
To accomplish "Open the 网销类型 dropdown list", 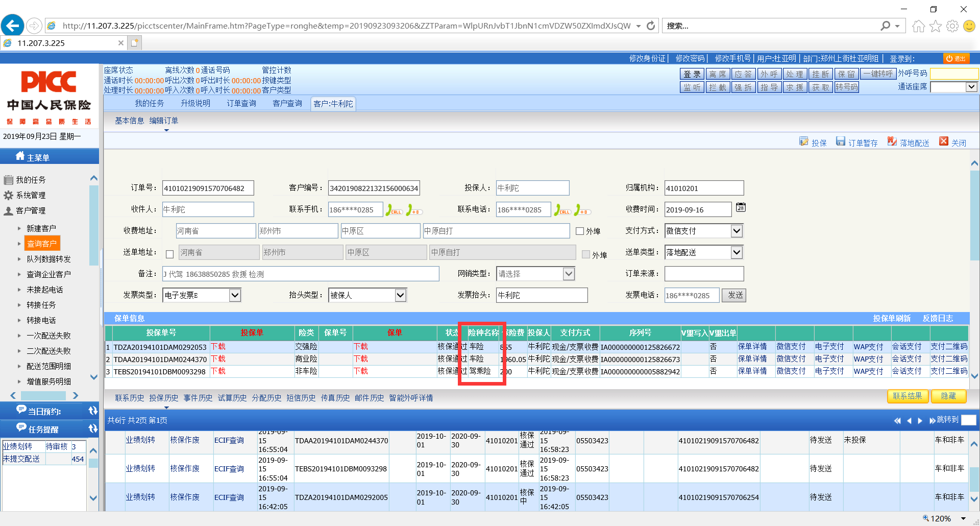I will click(x=569, y=274).
